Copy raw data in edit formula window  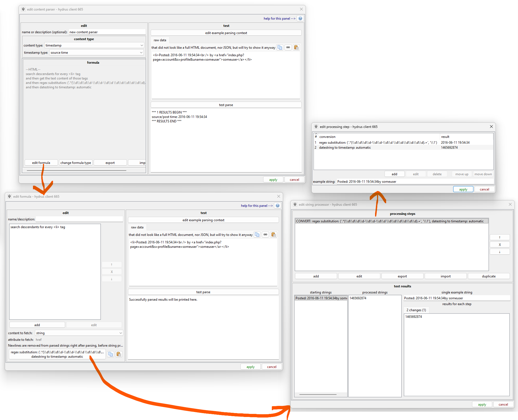click(x=257, y=235)
